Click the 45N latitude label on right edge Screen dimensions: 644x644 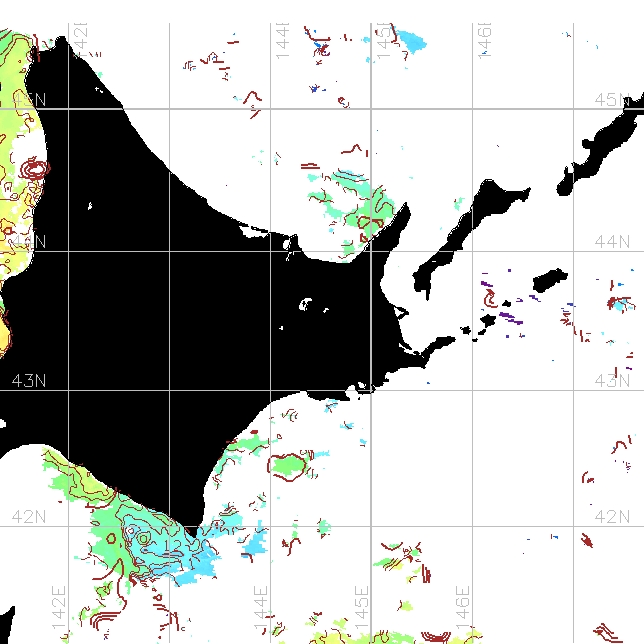(612, 99)
